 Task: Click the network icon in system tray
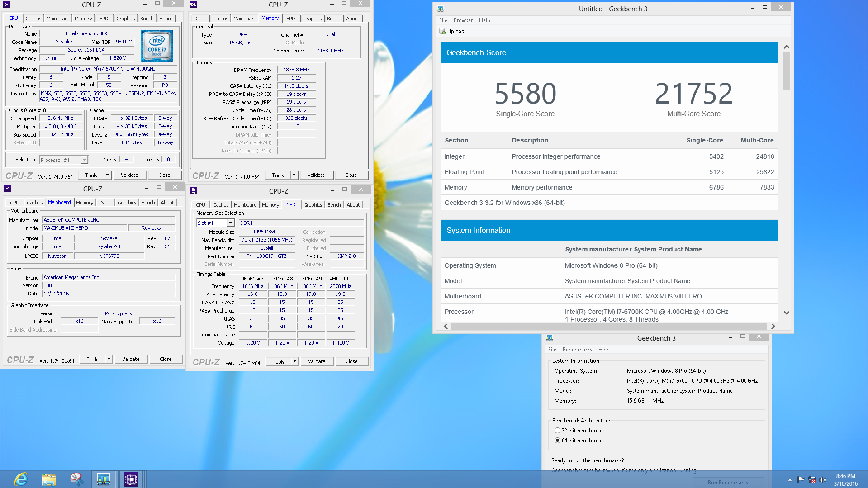point(812,480)
